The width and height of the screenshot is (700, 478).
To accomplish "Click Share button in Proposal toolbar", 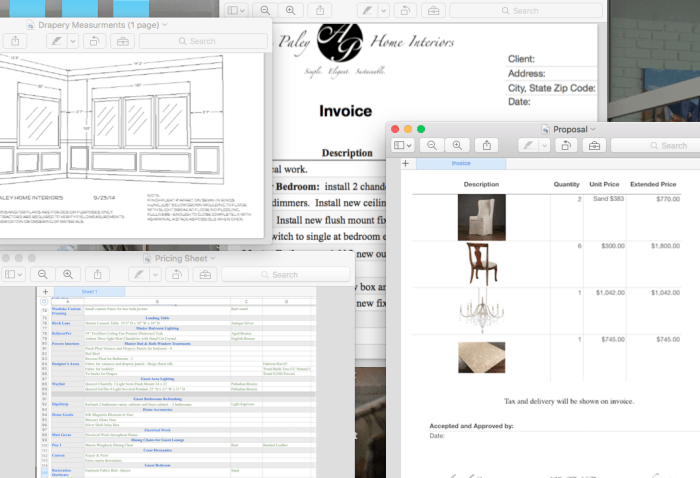I will point(486,145).
